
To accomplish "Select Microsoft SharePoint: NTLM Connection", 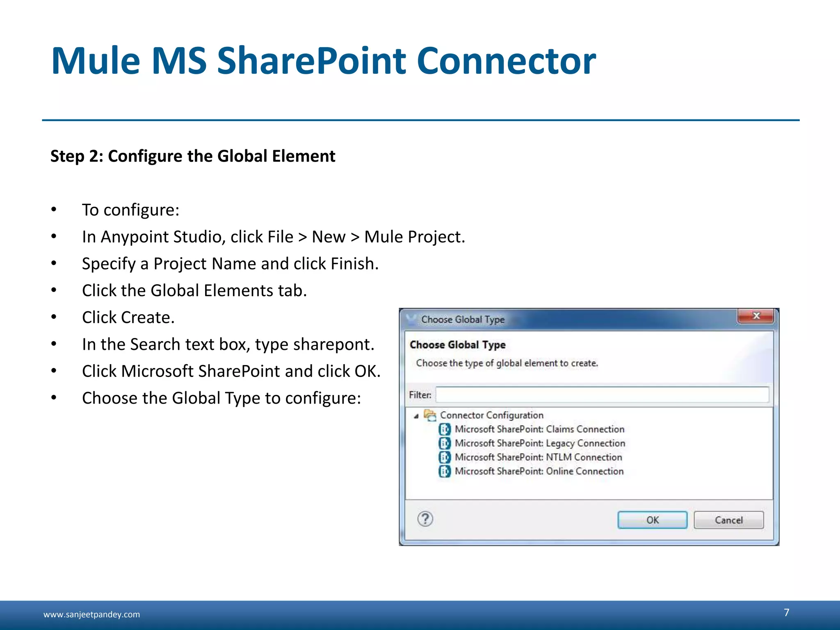I will coord(538,457).
